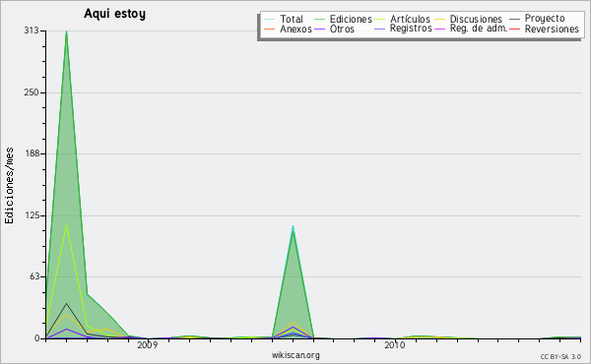The width and height of the screenshot is (591, 364).
Task: Click the 'Ediciones/mes' axis title
Action: click(x=9, y=186)
